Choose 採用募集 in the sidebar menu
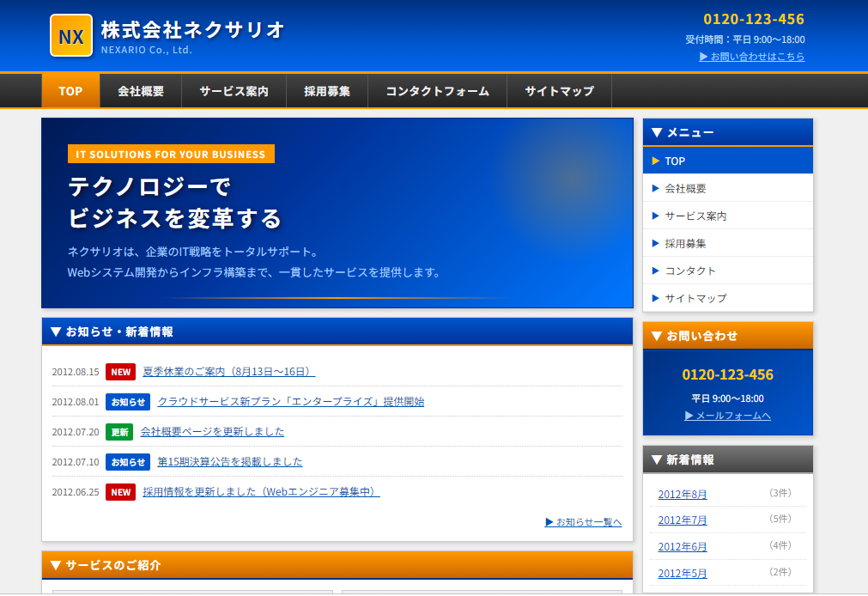This screenshot has width=868, height=596. coord(728,243)
